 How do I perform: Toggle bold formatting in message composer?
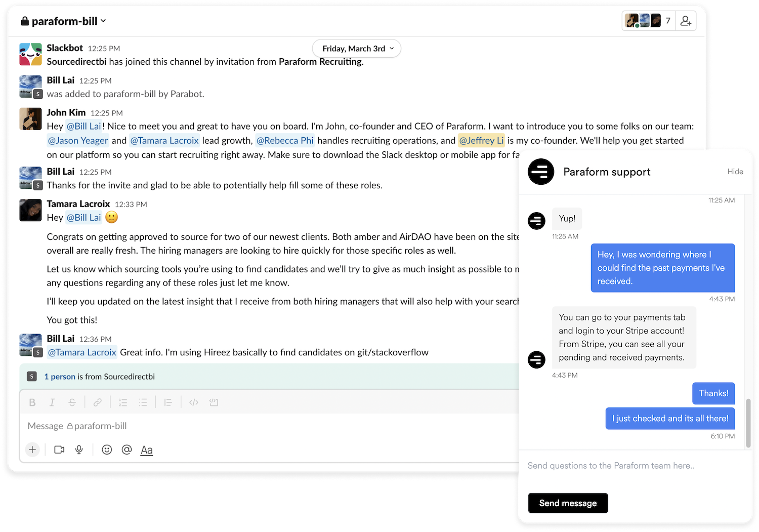point(32,402)
